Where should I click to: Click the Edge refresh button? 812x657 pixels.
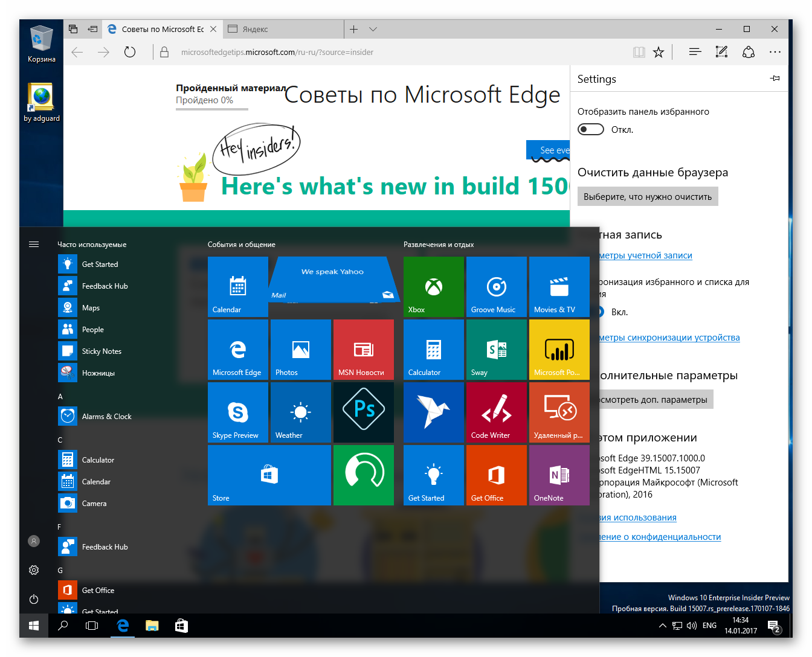(130, 53)
